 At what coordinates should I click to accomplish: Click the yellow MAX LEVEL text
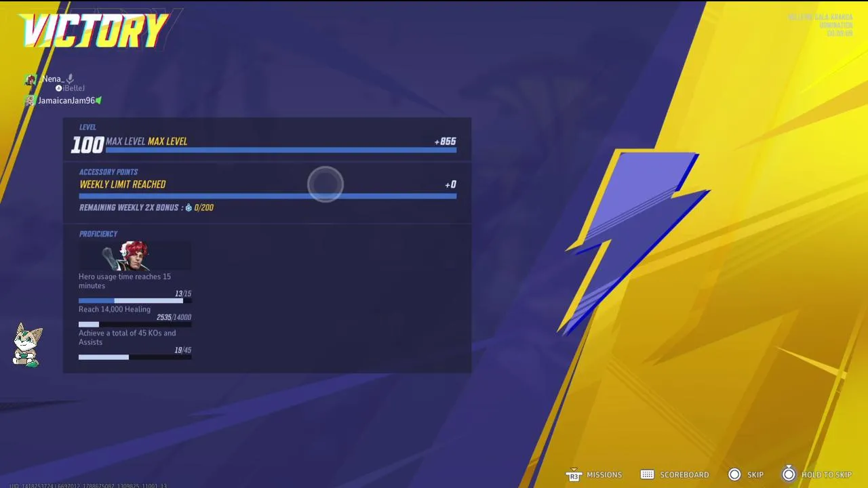[167, 141]
